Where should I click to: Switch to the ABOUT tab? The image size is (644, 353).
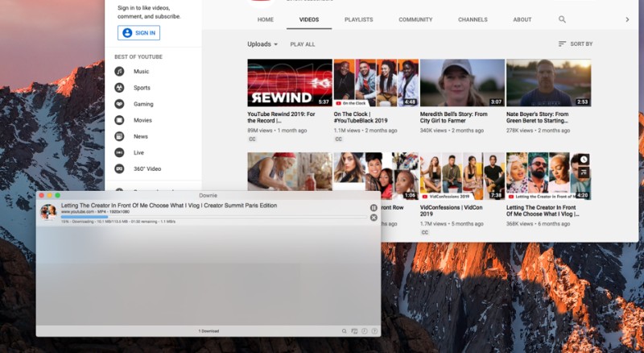coord(522,20)
